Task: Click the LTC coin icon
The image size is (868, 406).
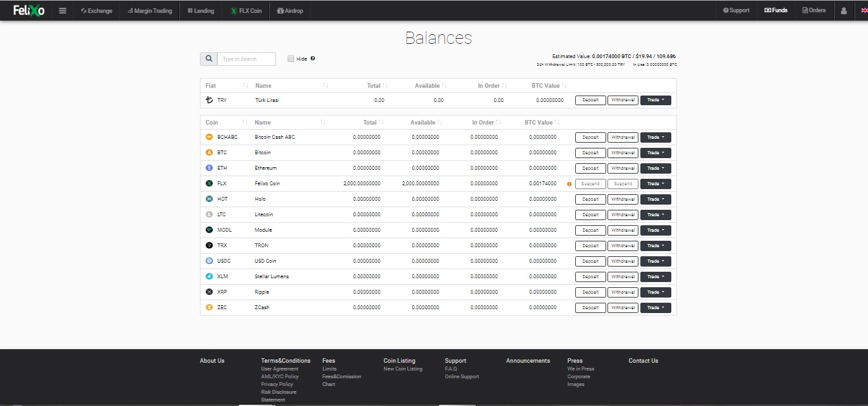Action: tap(209, 214)
